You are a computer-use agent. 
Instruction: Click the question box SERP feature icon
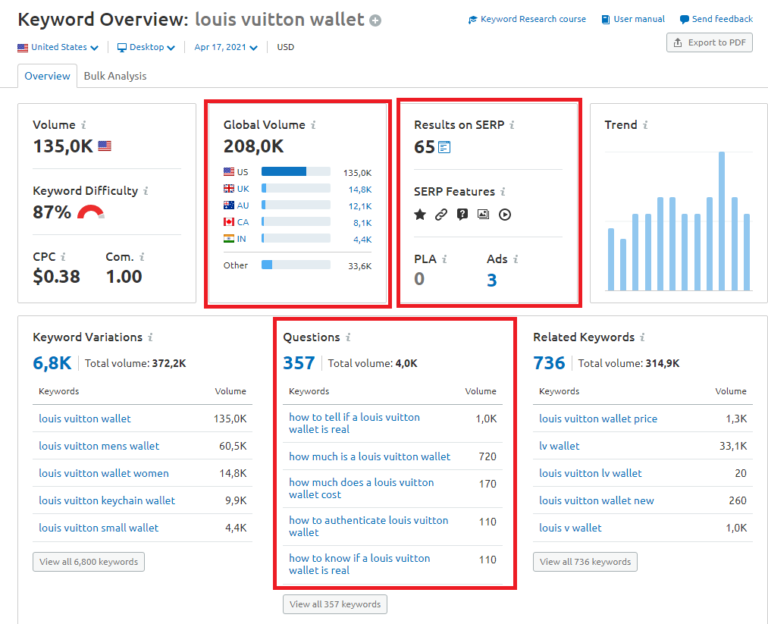point(462,215)
